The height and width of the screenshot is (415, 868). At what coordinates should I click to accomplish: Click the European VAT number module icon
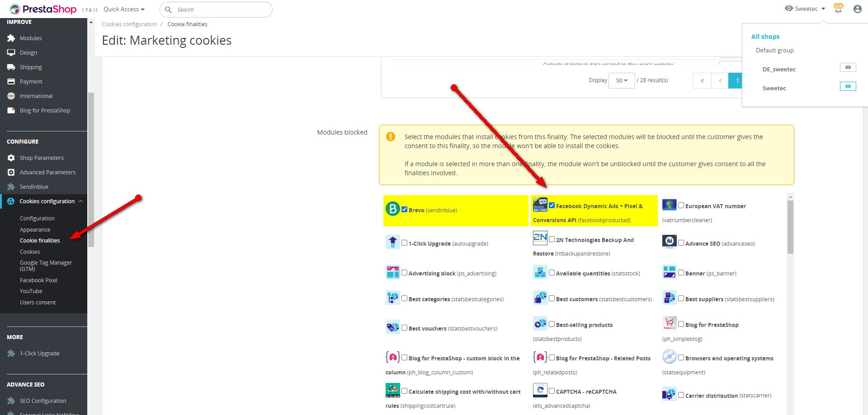(x=670, y=205)
